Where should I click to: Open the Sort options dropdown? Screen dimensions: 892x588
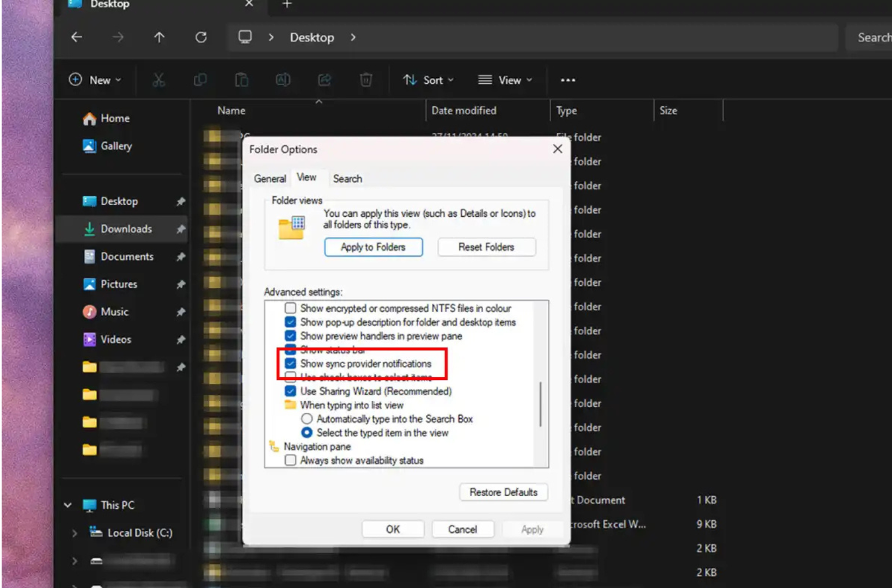pyautogui.click(x=429, y=80)
